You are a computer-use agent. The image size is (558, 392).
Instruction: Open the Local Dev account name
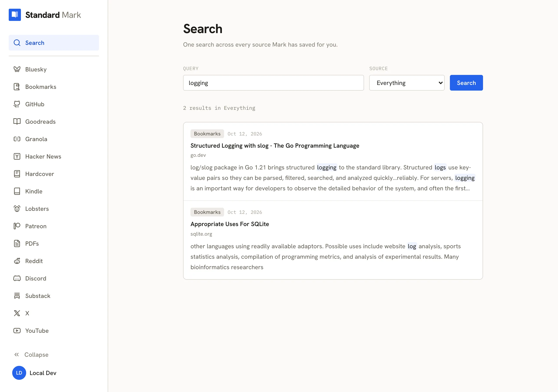(x=43, y=373)
